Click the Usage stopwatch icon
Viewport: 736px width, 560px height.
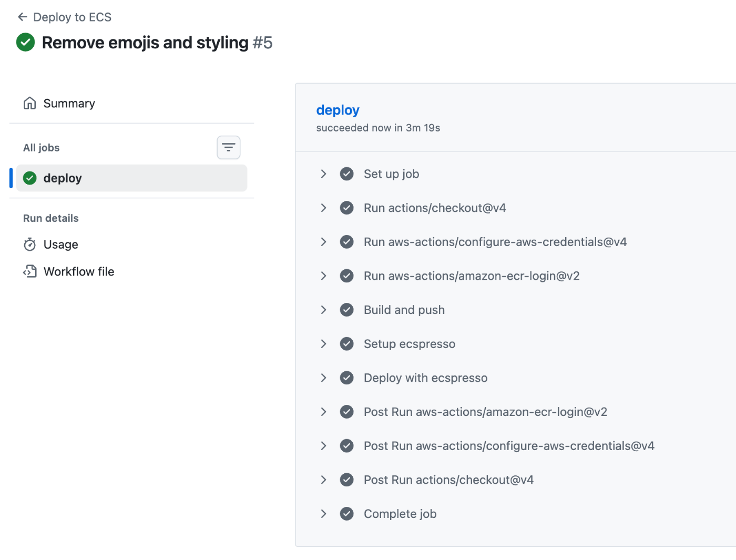[x=30, y=245]
